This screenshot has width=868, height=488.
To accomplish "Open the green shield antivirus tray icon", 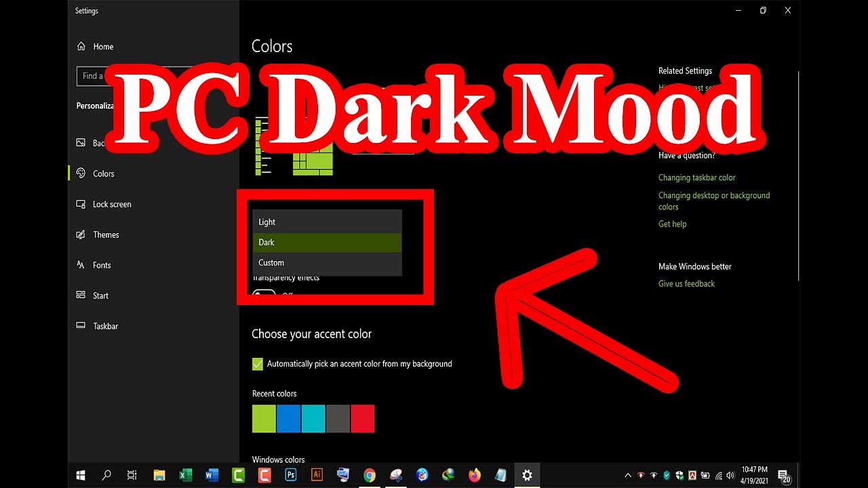I will 667,475.
